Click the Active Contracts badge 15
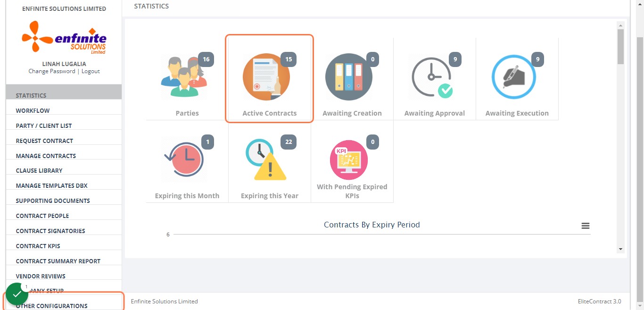 click(289, 59)
